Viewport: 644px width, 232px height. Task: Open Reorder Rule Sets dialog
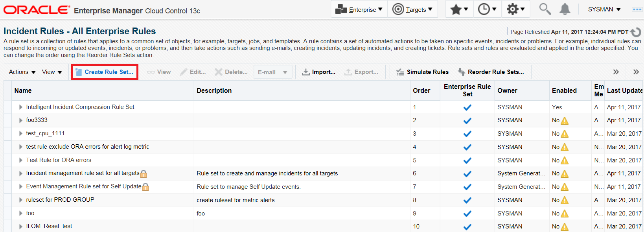491,72
